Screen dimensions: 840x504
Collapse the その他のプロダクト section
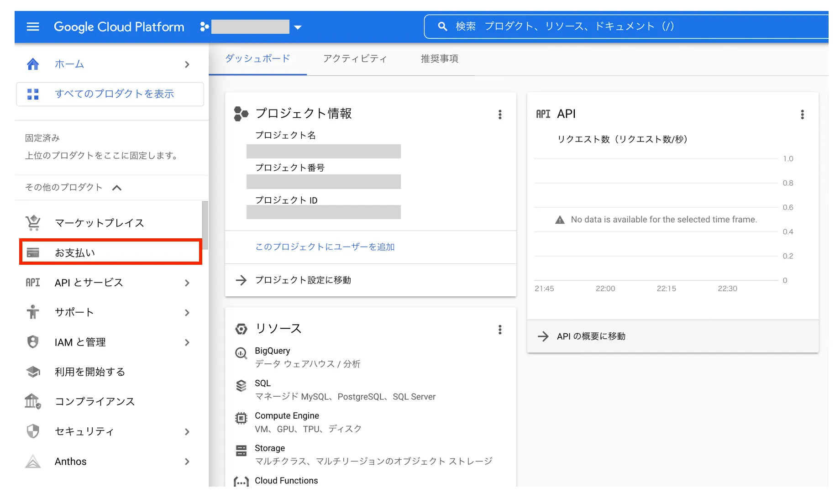117,188
